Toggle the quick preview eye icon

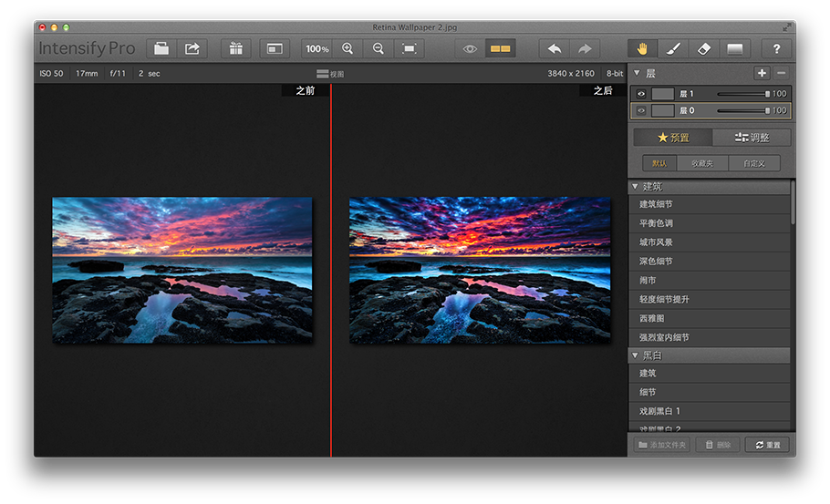pyautogui.click(x=470, y=48)
